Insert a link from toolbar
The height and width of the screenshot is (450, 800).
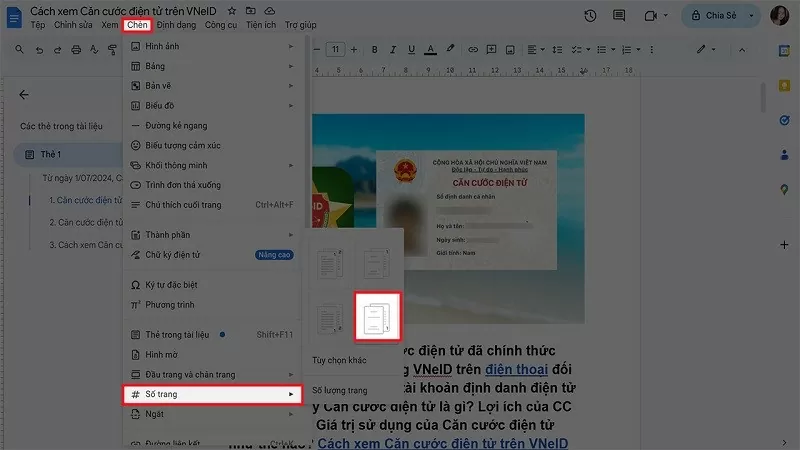pyautogui.click(x=473, y=49)
